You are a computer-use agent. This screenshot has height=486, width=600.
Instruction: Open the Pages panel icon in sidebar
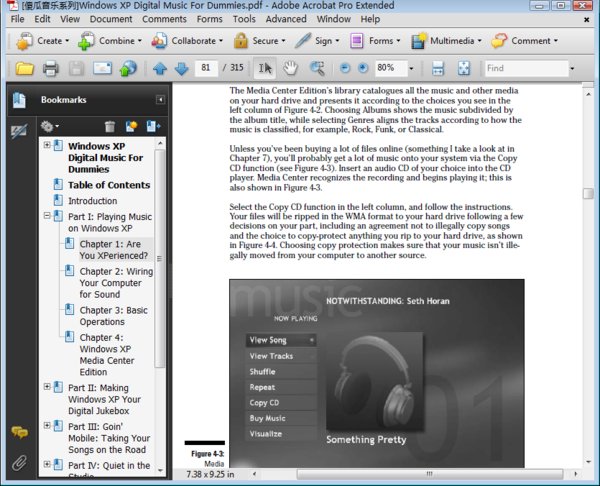coord(19,100)
